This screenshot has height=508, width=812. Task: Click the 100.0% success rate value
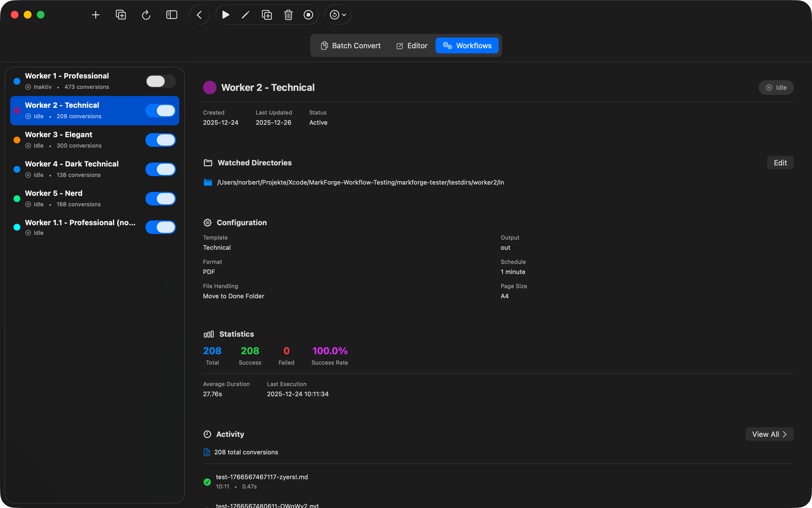[x=330, y=351]
